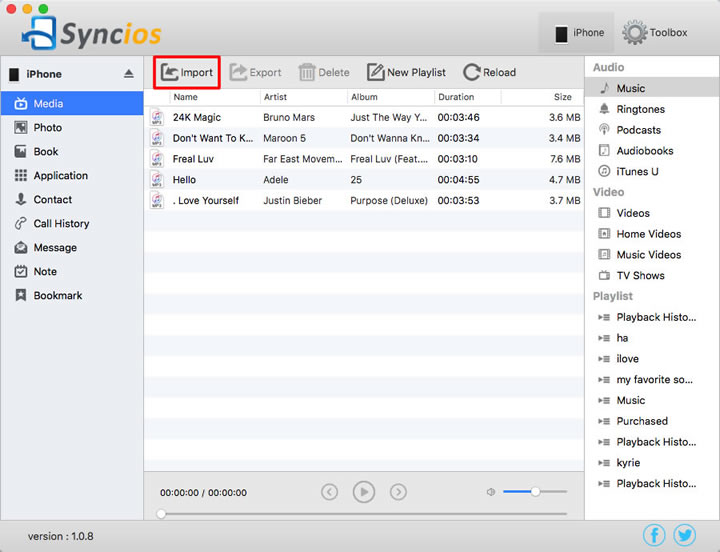Select Home Videos category
720x552 pixels.
(652, 234)
